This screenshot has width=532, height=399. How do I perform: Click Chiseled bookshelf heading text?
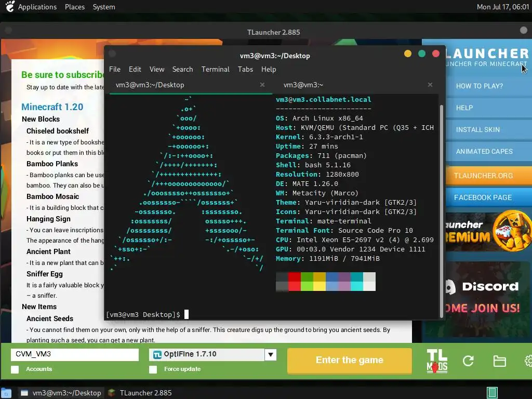[58, 131]
